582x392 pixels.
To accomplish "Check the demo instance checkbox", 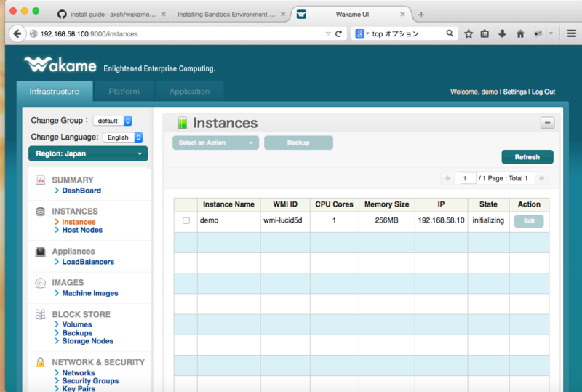I will pos(186,220).
